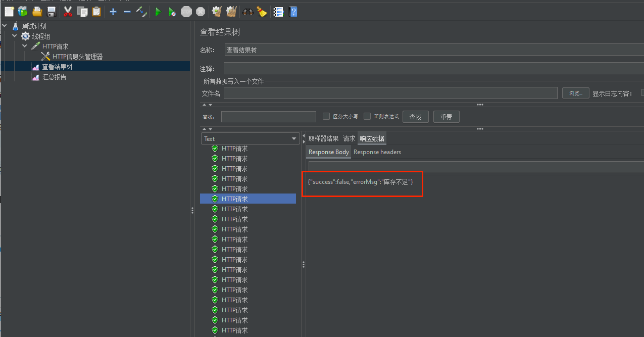This screenshot has height=337, width=644.
Task: Click the search field above the response body
Action: pyautogui.click(x=476, y=166)
